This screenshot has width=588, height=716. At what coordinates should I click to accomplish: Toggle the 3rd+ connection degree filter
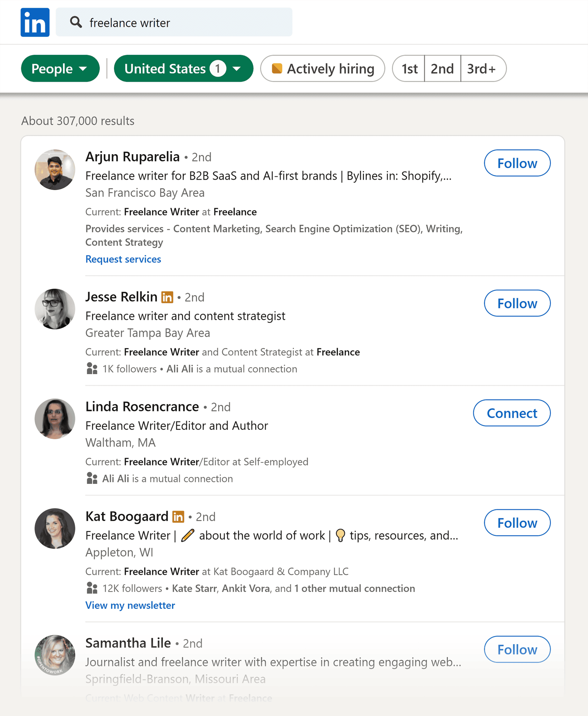point(482,69)
